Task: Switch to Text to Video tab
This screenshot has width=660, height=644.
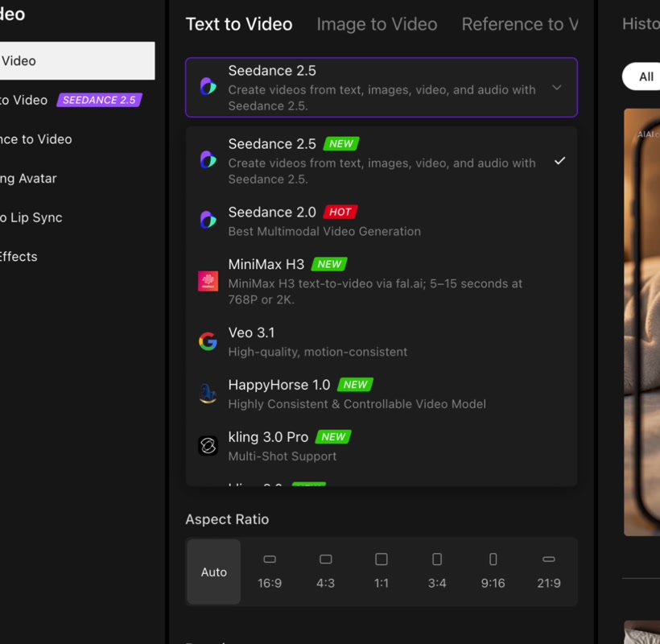Action: coord(239,24)
